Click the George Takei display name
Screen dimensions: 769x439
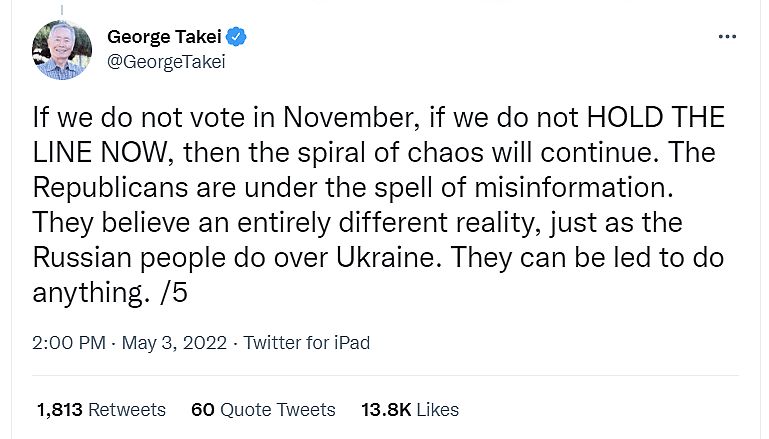click(x=163, y=38)
